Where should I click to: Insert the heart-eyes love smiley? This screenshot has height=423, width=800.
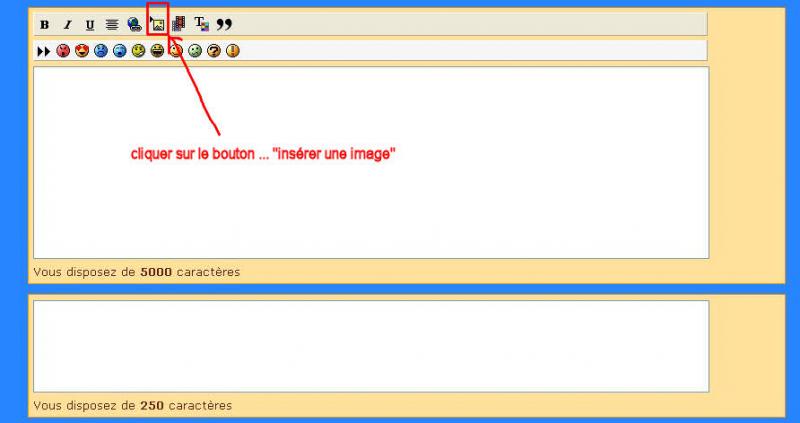click(82, 51)
